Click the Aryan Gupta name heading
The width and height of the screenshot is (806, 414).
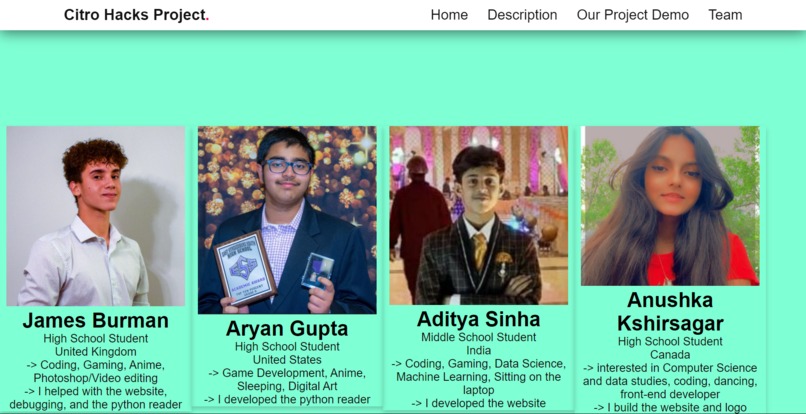(287, 329)
